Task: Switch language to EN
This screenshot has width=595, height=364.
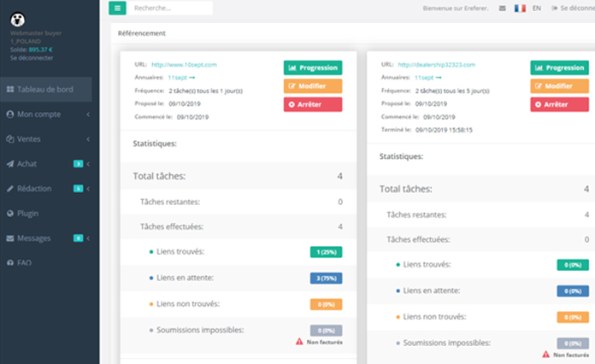Action: [x=537, y=9]
